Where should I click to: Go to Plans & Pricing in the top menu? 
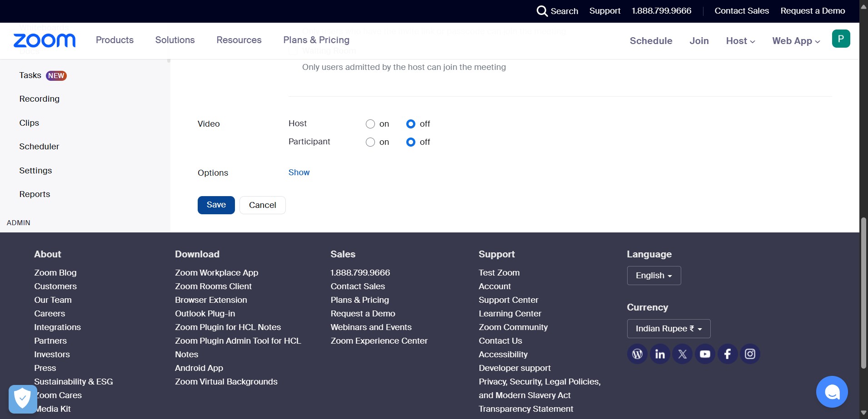[x=316, y=40]
